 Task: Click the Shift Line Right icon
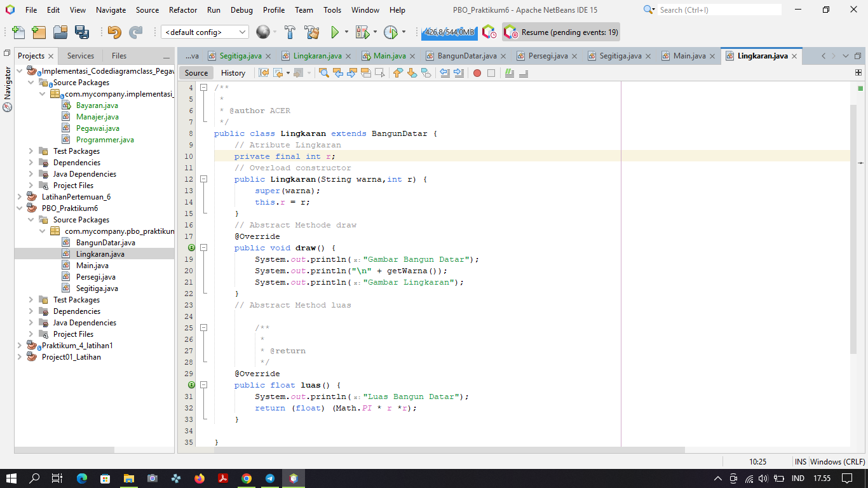tap(459, 73)
